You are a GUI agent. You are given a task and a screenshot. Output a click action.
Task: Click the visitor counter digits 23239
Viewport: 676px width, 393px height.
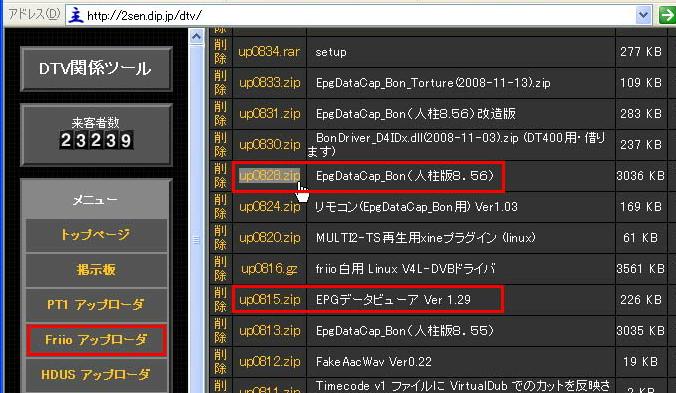pos(96,140)
